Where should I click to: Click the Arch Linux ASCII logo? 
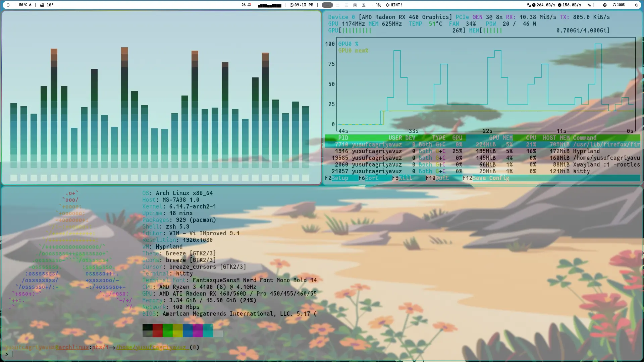click(70, 250)
